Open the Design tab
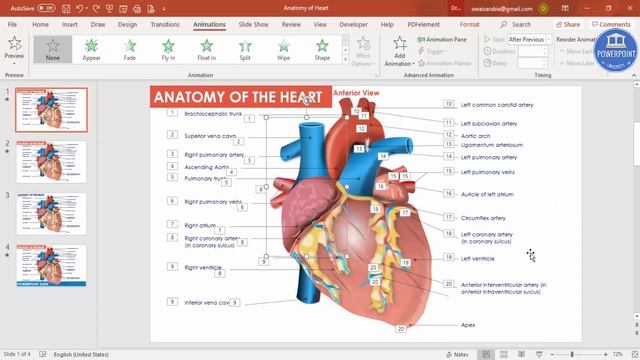The image size is (640, 360). coord(127,24)
